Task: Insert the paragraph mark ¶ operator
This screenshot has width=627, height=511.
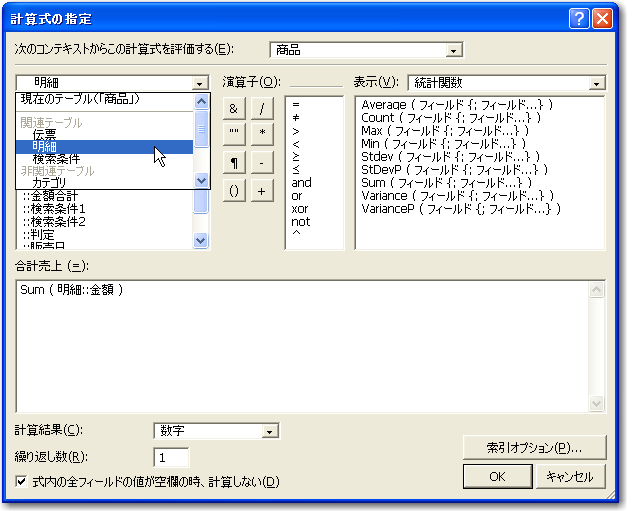Action: [233, 163]
